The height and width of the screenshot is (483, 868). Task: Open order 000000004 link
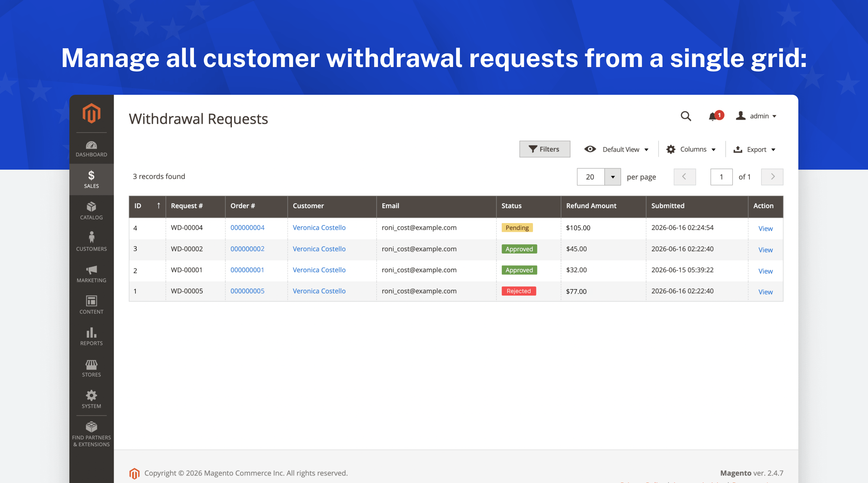(x=247, y=228)
